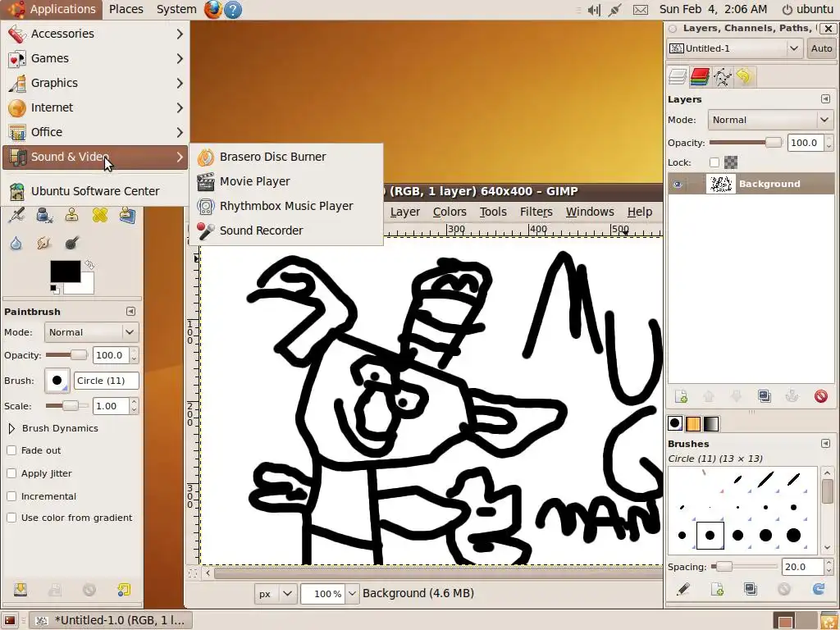The image size is (840, 630).
Task: Refresh brushes blue arrow icon
Action: [x=819, y=589]
